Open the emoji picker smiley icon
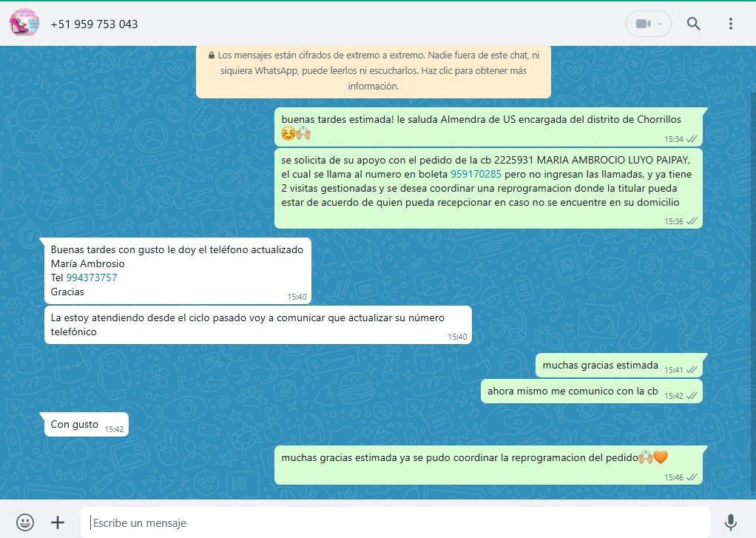Image resolution: width=756 pixels, height=538 pixels. [25, 522]
